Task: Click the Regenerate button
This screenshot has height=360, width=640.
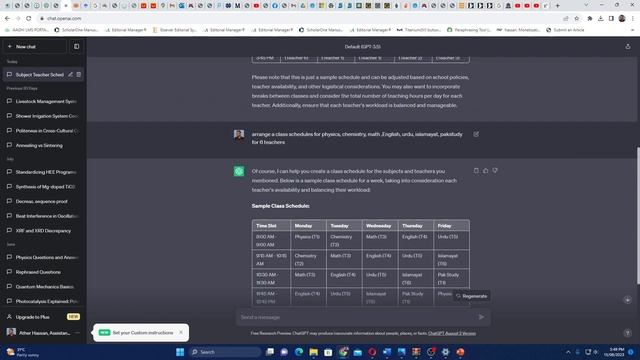Action: click(471, 296)
